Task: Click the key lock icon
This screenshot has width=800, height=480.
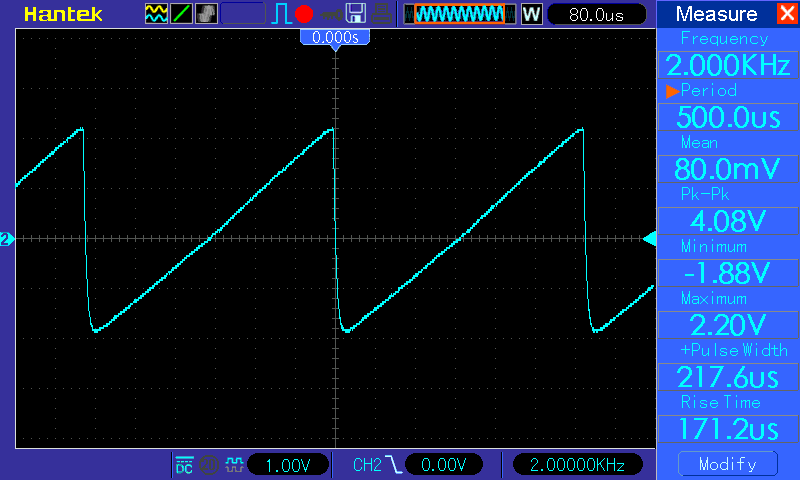Action: (x=332, y=14)
